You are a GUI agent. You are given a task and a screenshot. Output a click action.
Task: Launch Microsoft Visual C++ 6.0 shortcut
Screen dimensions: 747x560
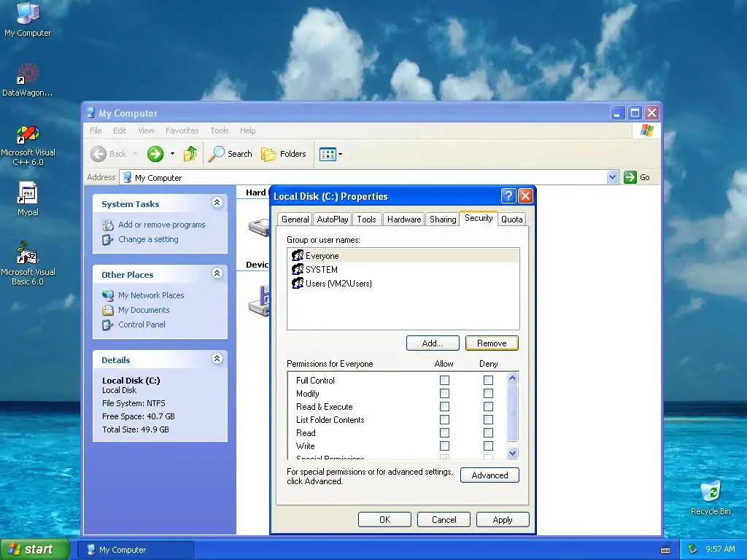[28, 145]
